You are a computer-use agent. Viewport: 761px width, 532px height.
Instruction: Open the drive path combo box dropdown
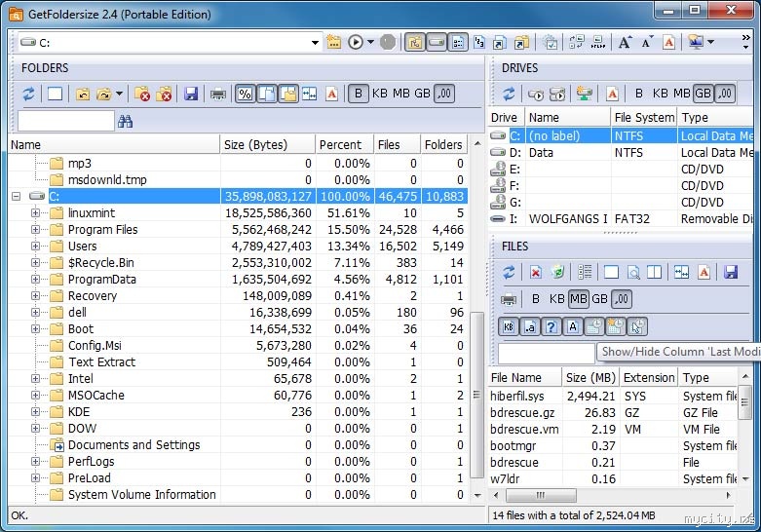(315, 43)
